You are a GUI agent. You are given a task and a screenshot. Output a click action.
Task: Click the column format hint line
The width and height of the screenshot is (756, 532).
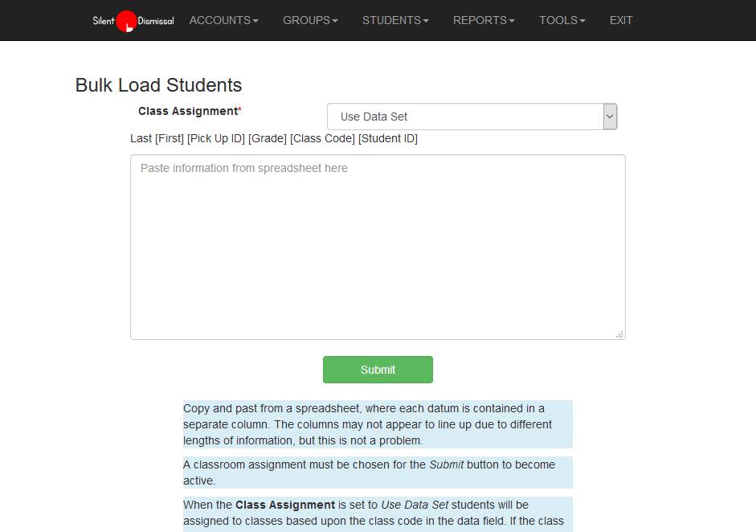tap(274, 138)
